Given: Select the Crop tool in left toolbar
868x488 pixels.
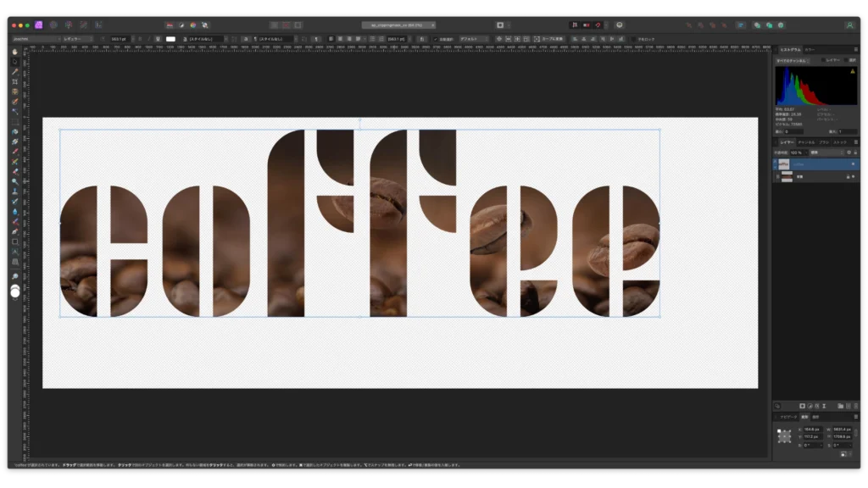Looking at the screenshot, I should [x=15, y=82].
